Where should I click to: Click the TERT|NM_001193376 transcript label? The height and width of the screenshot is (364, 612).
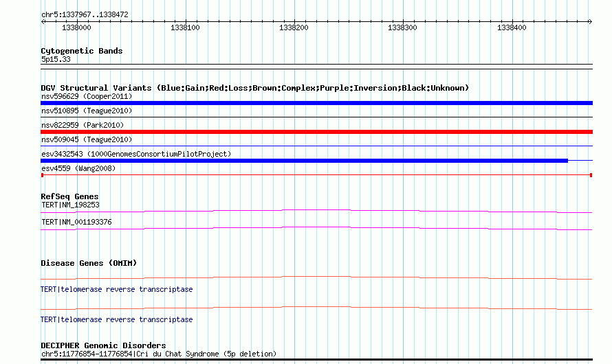[76, 222]
